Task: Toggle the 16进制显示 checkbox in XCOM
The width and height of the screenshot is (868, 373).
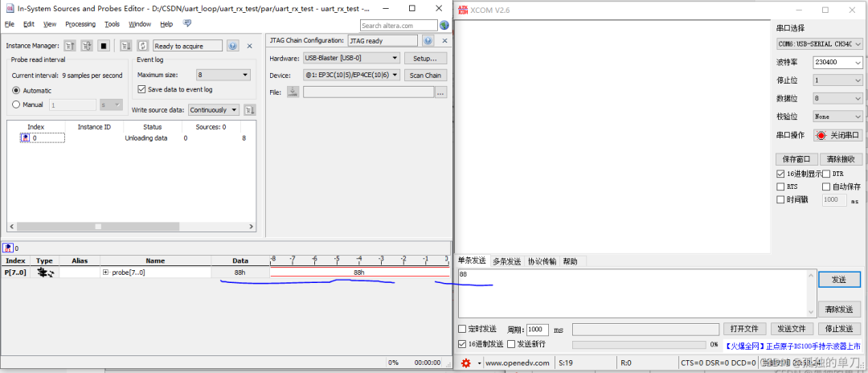Action: click(x=780, y=174)
